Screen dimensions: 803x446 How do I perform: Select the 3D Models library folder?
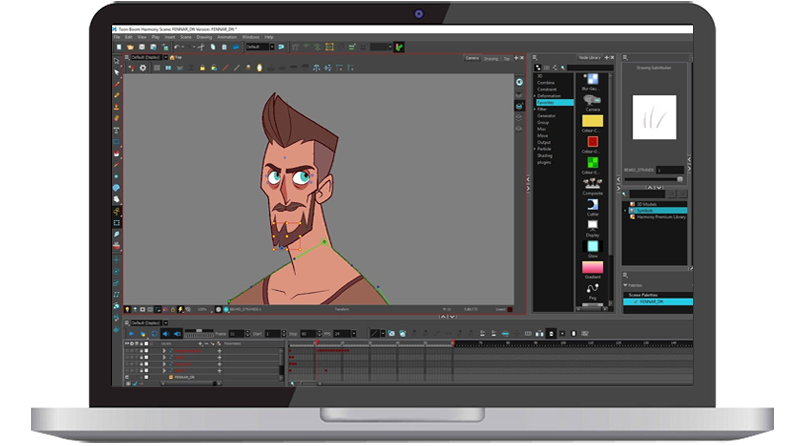(x=646, y=204)
